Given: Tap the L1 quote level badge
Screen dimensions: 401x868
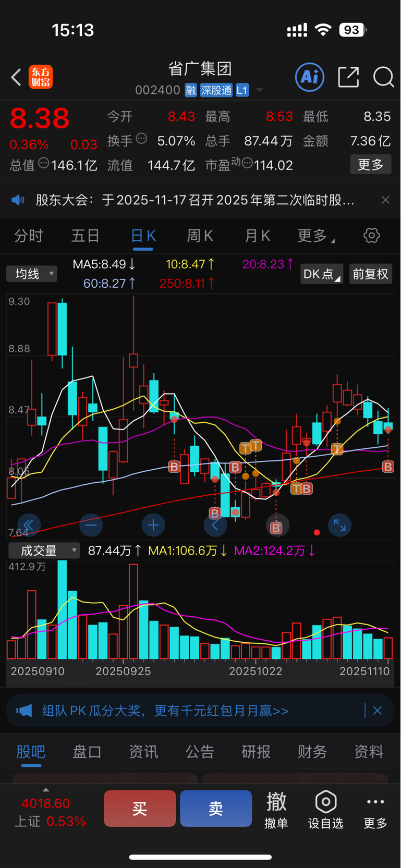Looking at the screenshot, I should click(242, 90).
